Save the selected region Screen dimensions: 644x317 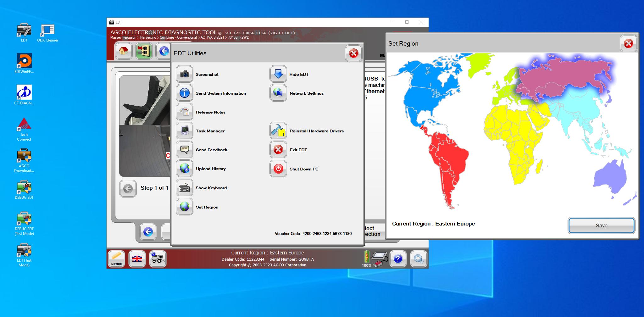[601, 225]
